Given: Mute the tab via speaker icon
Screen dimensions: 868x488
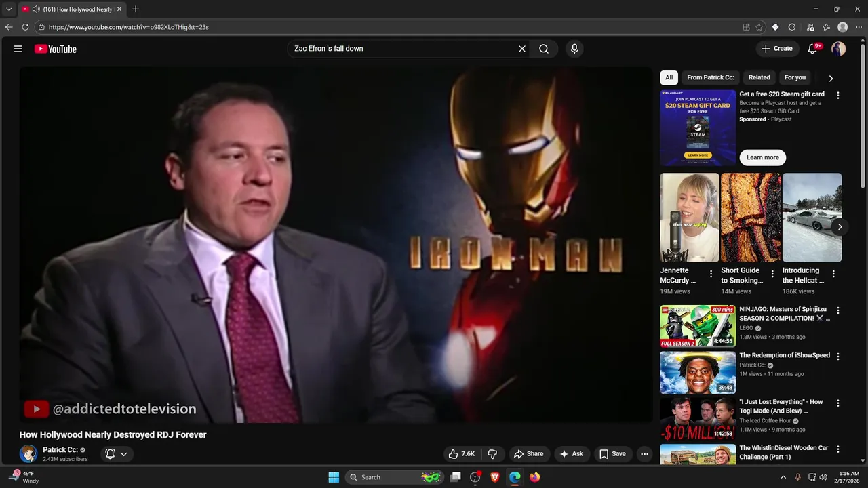Looking at the screenshot, I should click(x=35, y=9).
